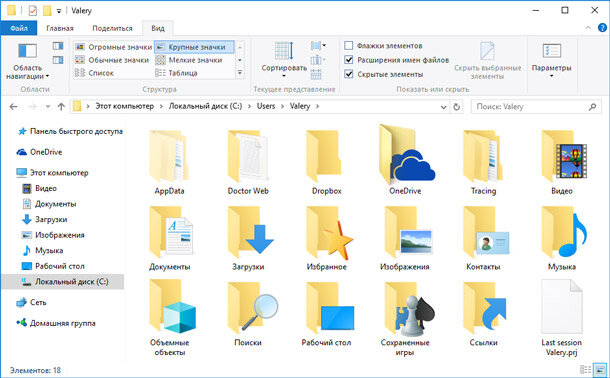
Task: Choose Мелкие значки layout
Action: pos(189,60)
